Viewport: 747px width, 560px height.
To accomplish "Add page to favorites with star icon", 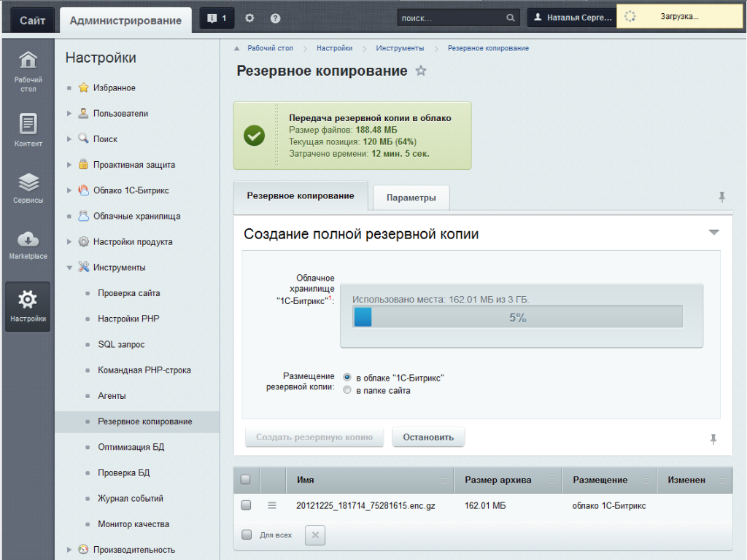I will coord(421,71).
